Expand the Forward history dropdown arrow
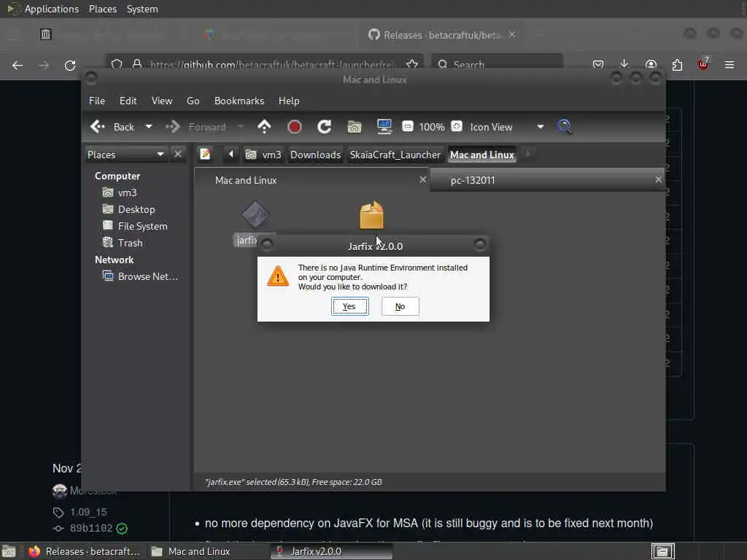This screenshot has height=560, width=747. (x=241, y=127)
